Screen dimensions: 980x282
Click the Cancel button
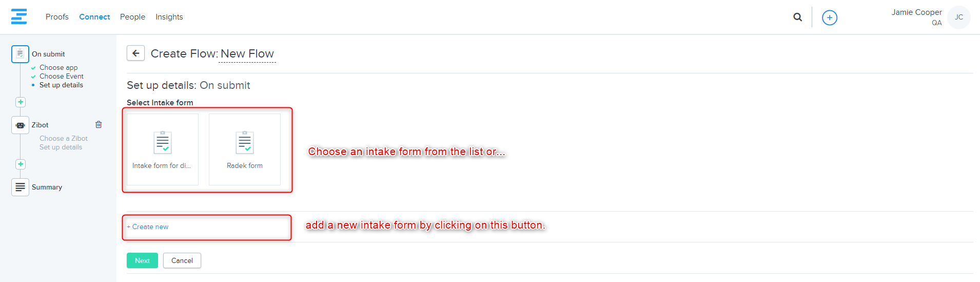(x=182, y=260)
